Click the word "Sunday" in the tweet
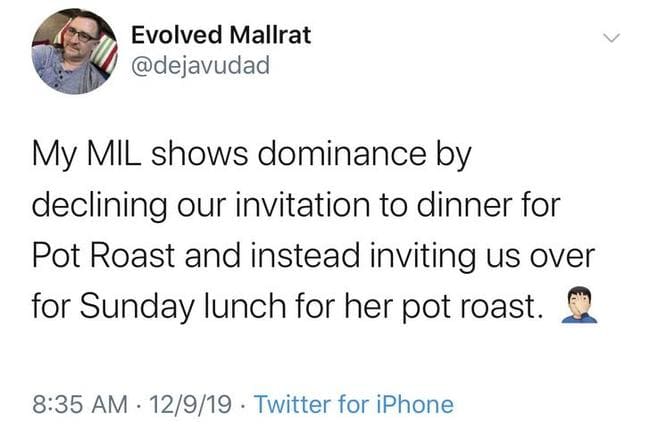The image size is (650, 438). click(137, 307)
